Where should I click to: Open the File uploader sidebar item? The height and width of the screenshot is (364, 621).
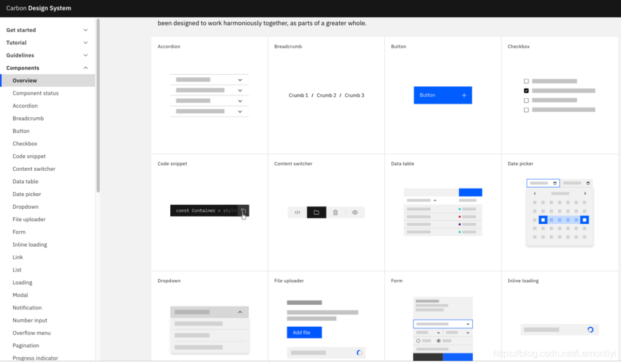click(29, 220)
